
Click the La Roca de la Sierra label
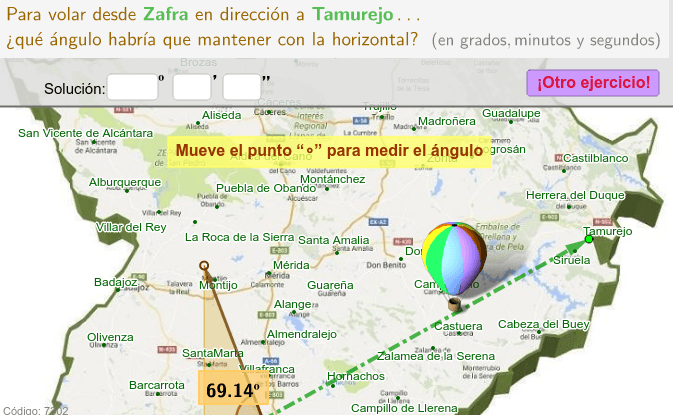tap(239, 238)
